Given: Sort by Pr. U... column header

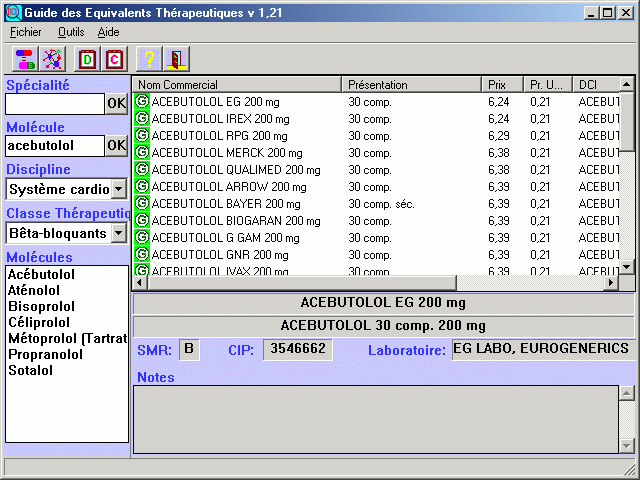Looking at the screenshot, I should (x=549, y=84).
